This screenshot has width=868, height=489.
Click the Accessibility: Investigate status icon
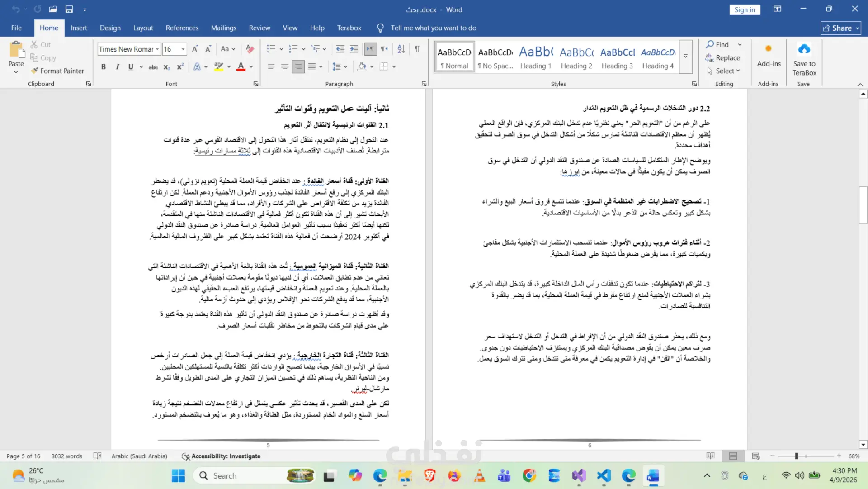(x=185, y=456)
